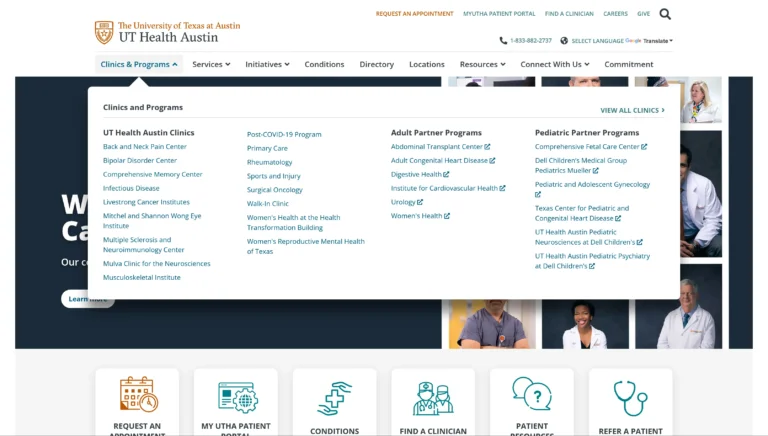Click View All Clinics link
The image size is (768, 436).
pos(632,110)
